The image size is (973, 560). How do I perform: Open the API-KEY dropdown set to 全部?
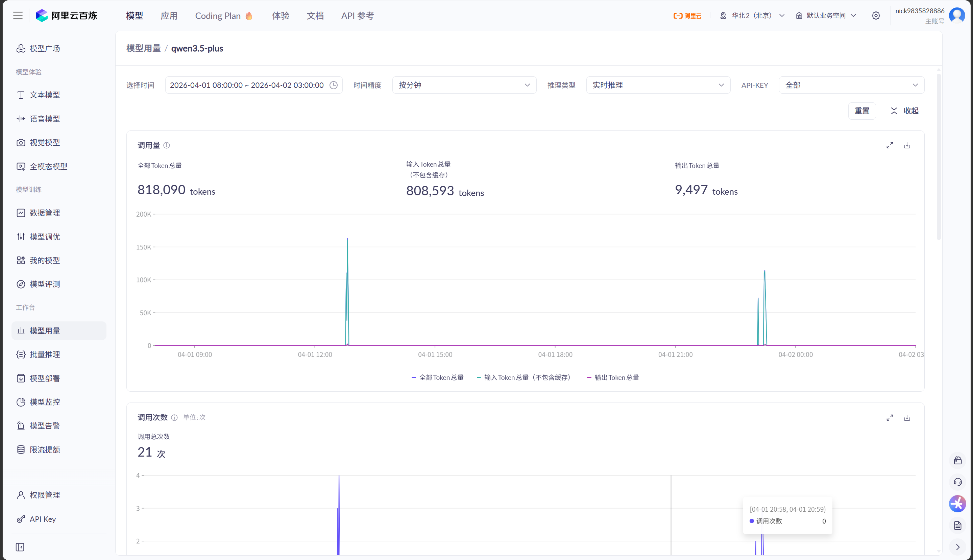coord(851,85)
